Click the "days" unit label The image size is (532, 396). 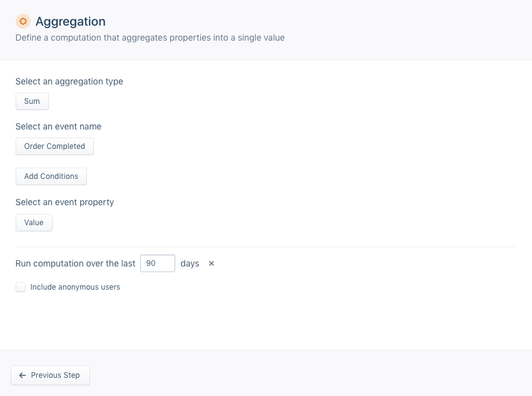(190, 263)
